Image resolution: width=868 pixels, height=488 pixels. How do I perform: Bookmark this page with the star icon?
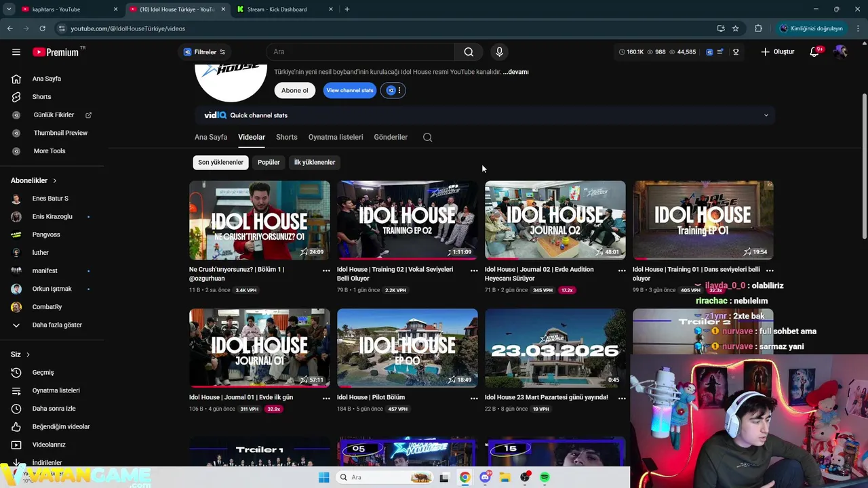(736, 28)
